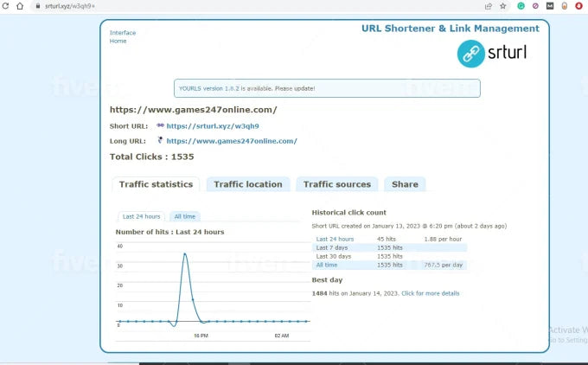Switch to Traffic statistics tab

tap(156, 184)
